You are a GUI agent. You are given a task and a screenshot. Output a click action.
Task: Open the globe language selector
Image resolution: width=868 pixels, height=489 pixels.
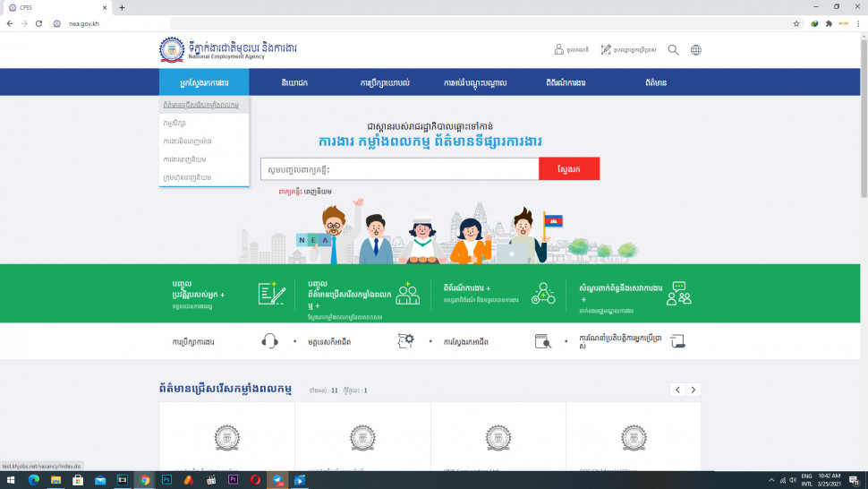pos(695,50)
